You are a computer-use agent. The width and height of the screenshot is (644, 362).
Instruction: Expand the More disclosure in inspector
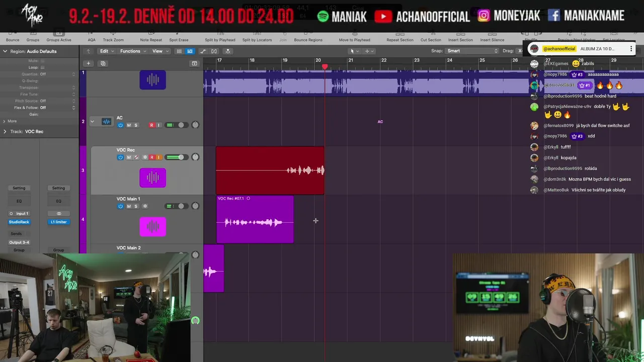coord(5,121)
